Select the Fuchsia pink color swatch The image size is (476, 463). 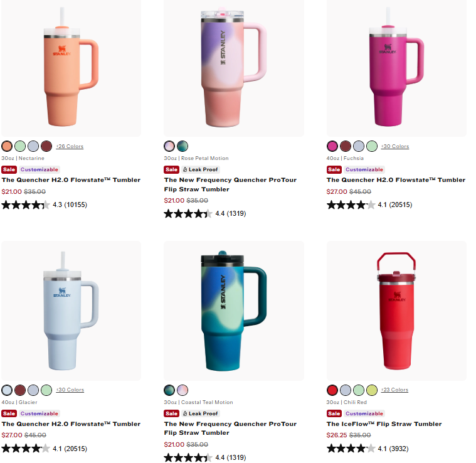pyautogui.click(x=332, y=146)
